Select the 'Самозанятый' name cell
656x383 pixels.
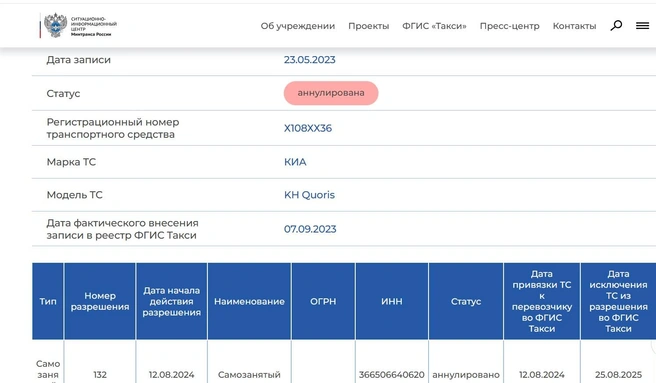(249, 375)
